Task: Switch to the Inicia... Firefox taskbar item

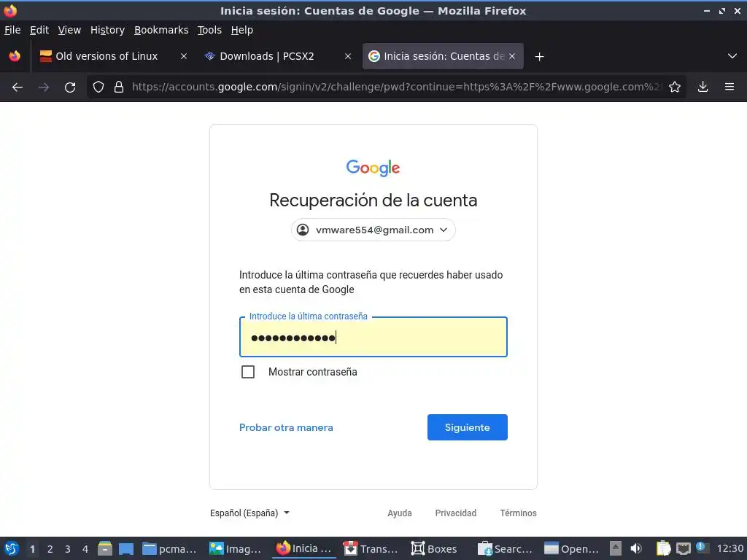Action: tap(304, 548)
